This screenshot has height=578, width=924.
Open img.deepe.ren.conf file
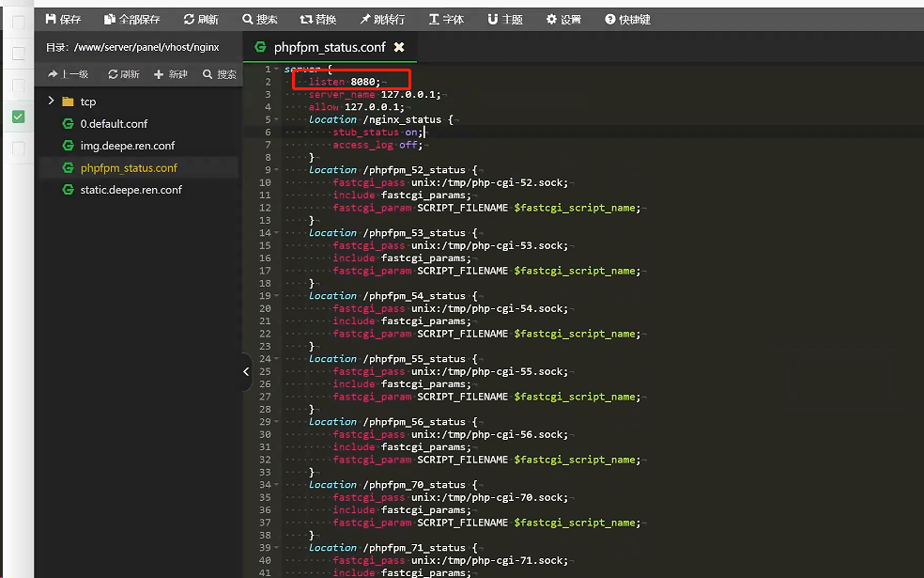coord(128,146)
